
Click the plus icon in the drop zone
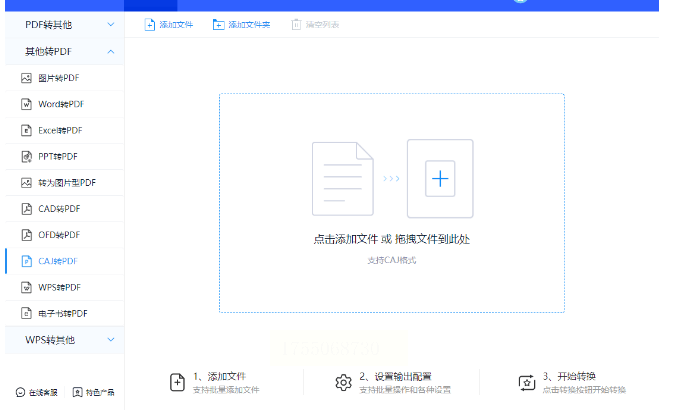point(440,179)
